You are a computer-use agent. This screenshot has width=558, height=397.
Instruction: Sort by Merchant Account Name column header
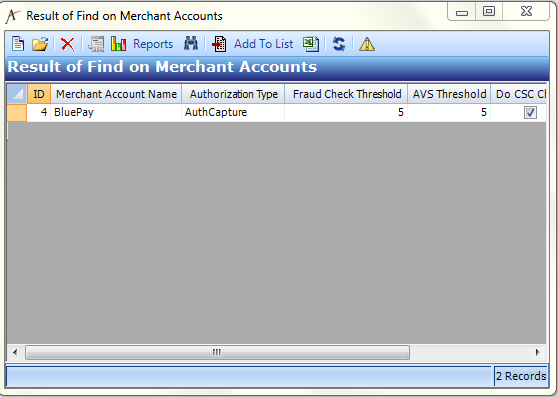116,94
